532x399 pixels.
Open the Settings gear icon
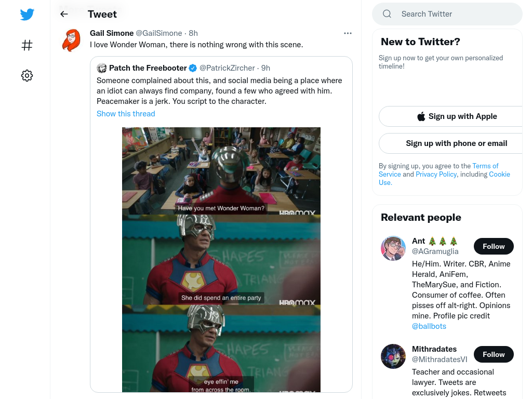[x=27, y=75]
